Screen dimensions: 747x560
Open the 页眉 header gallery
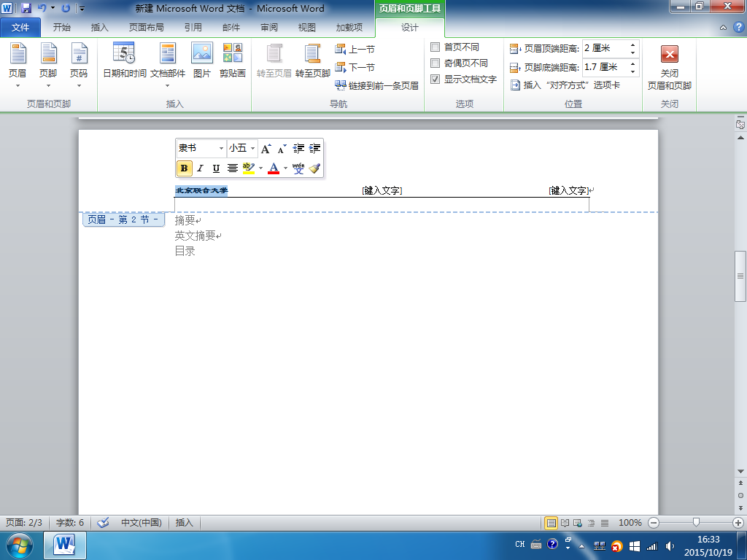18,66
